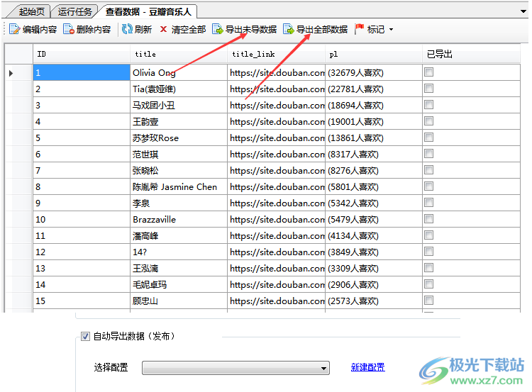
Task: Select the pl cell (8317人喜欢)
Action: [374, 154]
